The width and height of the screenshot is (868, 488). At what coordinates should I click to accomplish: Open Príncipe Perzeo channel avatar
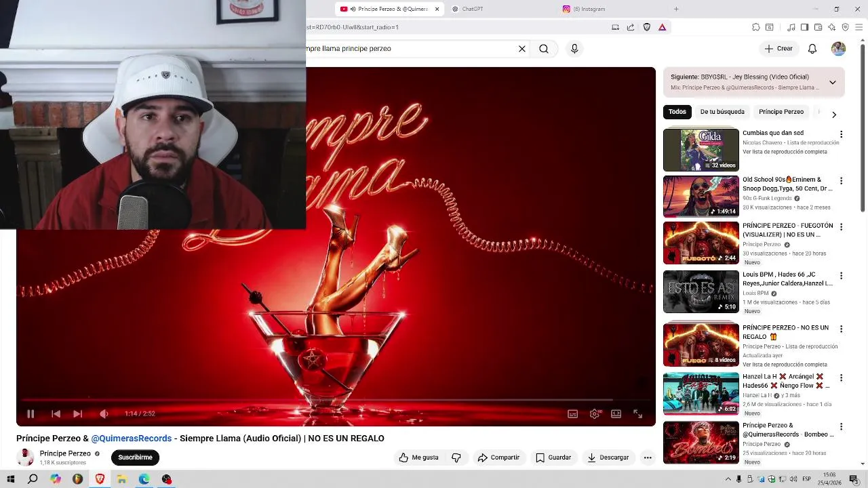pyautogui.click(x=25, y=457)
